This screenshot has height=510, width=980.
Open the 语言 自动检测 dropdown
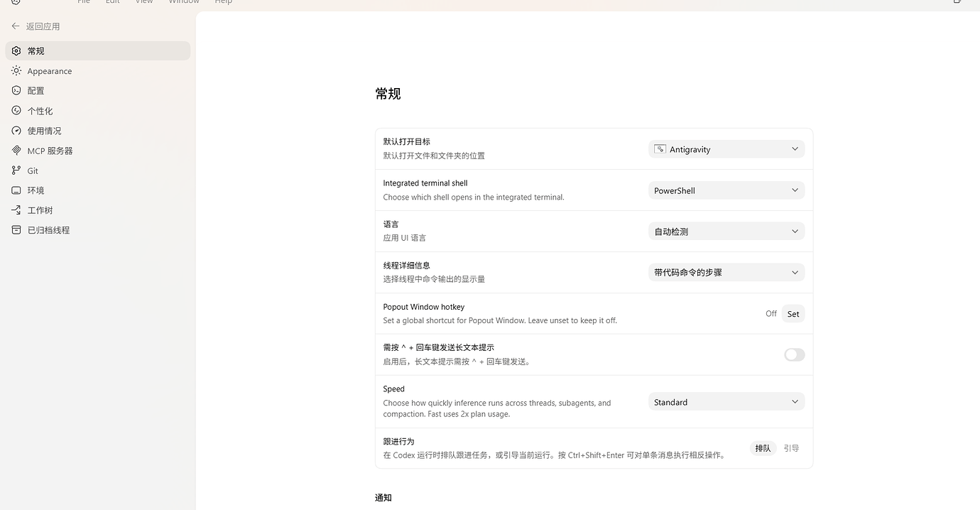pos(726,232)
